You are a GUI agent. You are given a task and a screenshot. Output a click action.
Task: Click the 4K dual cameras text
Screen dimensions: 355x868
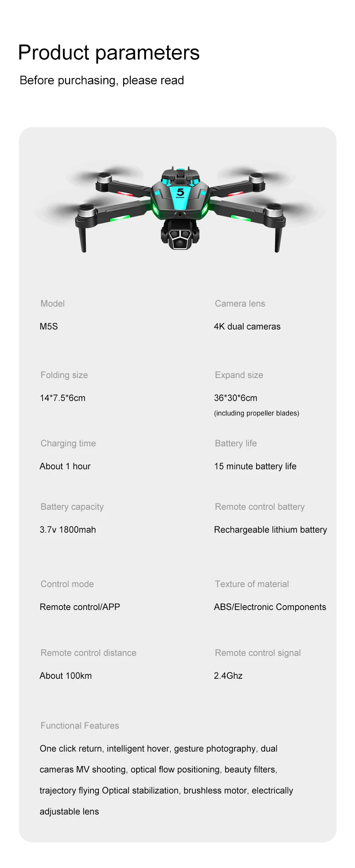click(x=247, y=326)
